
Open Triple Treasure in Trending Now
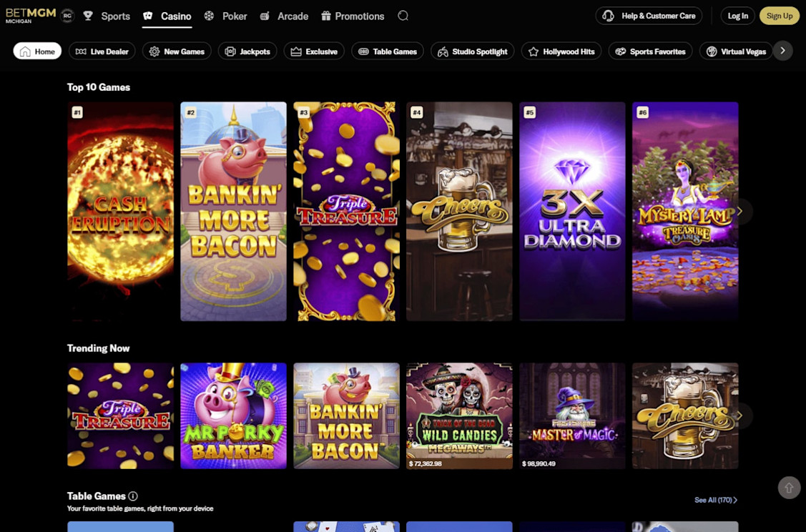pos(120,416)
